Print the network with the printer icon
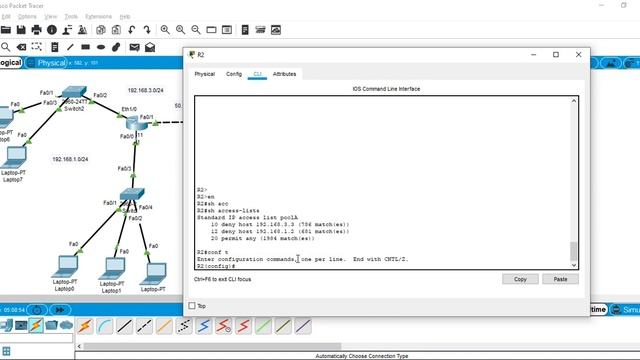 point(36,30)
